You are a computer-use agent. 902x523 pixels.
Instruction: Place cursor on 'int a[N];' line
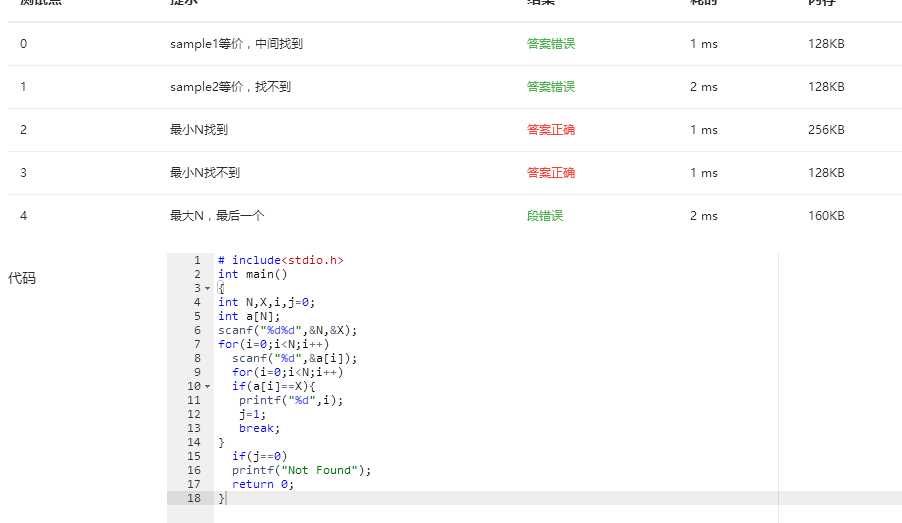pyautogui.click(x=249, y=316)
